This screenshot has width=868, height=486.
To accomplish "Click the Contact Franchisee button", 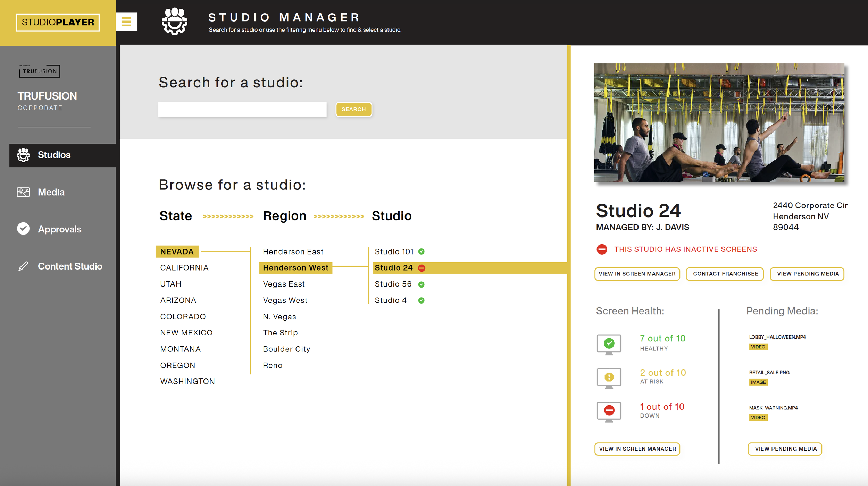I will (x=725, y=274).
